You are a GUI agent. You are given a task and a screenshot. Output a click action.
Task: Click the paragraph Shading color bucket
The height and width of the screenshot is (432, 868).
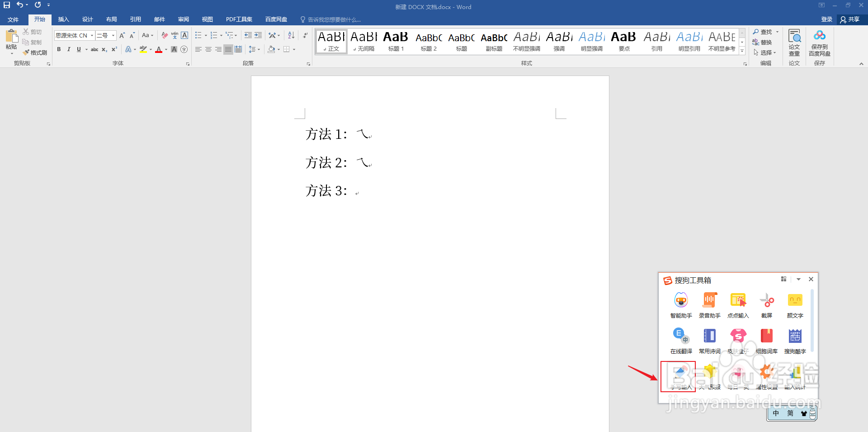click(271, 49)
